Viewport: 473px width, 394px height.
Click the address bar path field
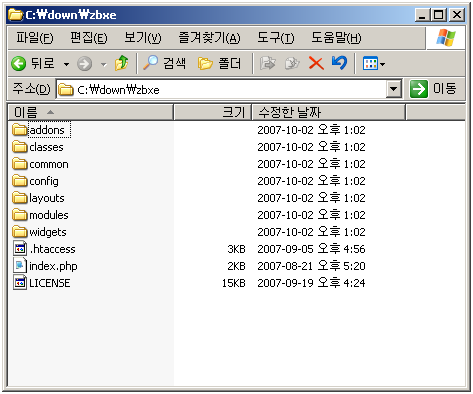point(222,89)
